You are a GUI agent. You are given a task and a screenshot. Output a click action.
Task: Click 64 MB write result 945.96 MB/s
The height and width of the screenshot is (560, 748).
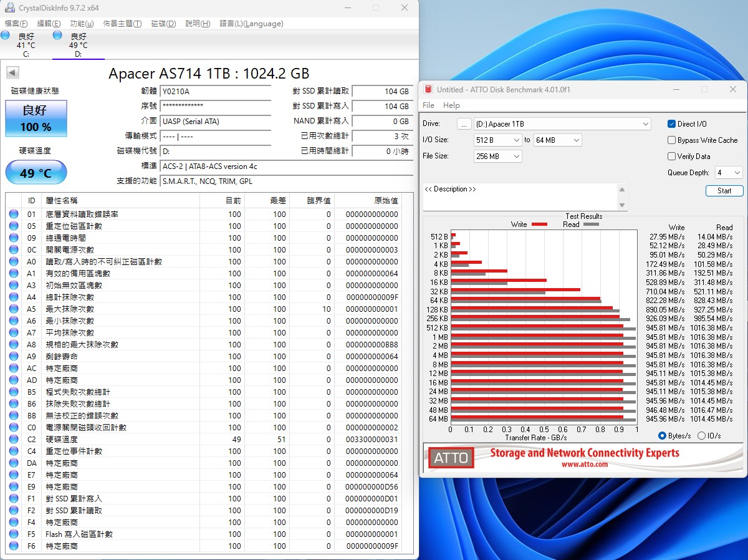[x=665, y=419]
